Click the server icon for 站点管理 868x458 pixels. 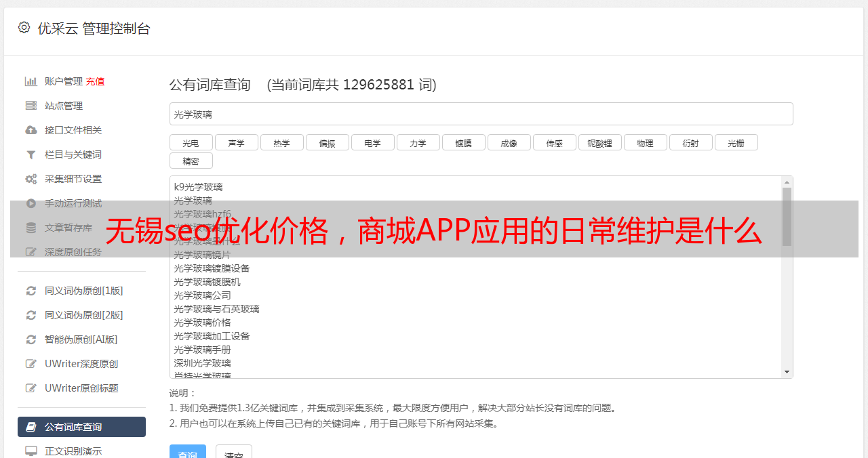click(x=31, y=106)
